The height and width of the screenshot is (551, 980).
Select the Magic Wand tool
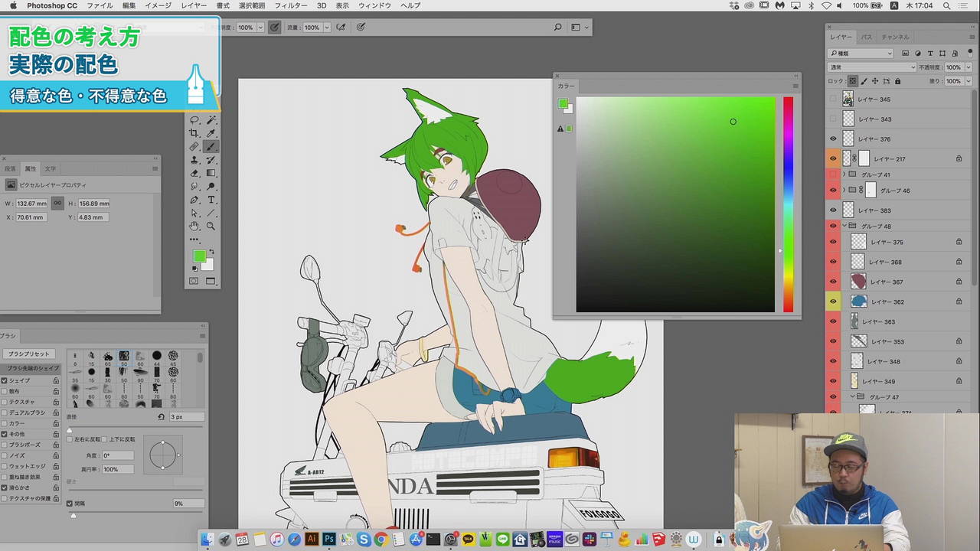tap(211, 120)
